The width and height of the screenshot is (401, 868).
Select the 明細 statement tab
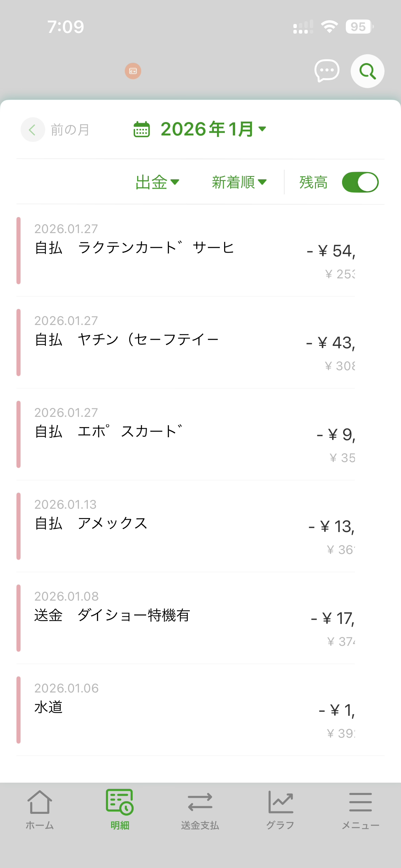pyautogui.click(x=120, y=810)
